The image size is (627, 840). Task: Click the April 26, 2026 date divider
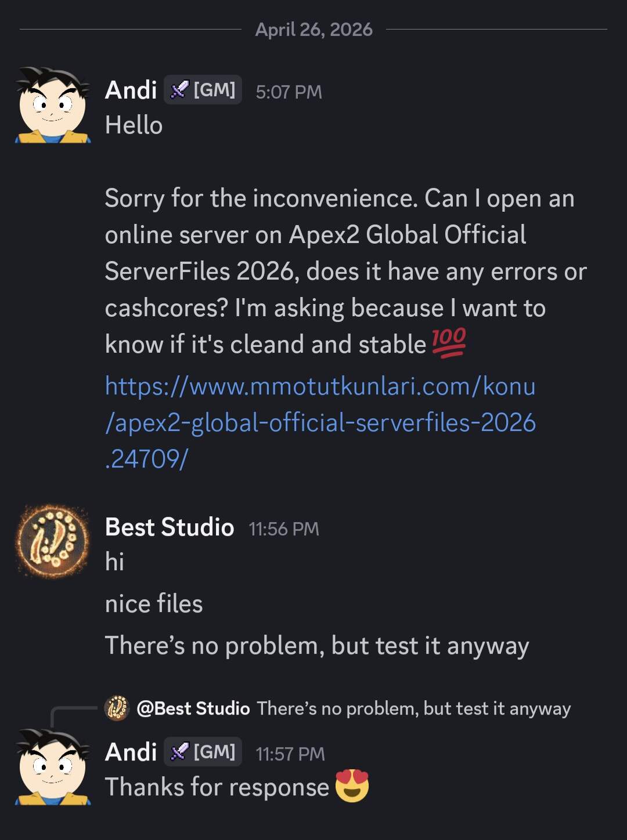[x=313, y=30]
